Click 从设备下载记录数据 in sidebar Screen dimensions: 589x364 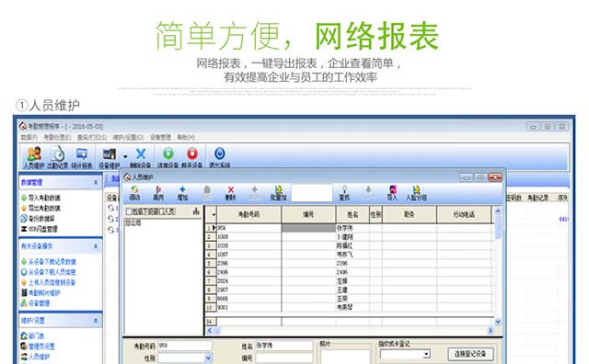tap(52, 262)
